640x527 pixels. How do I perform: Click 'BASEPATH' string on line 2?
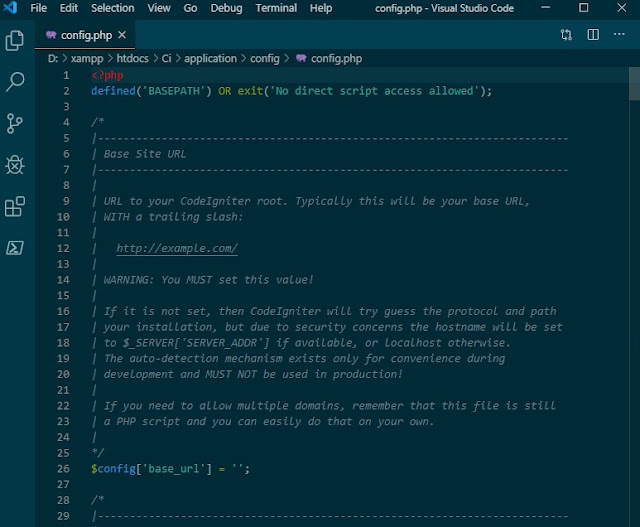(x=173, y=91)
